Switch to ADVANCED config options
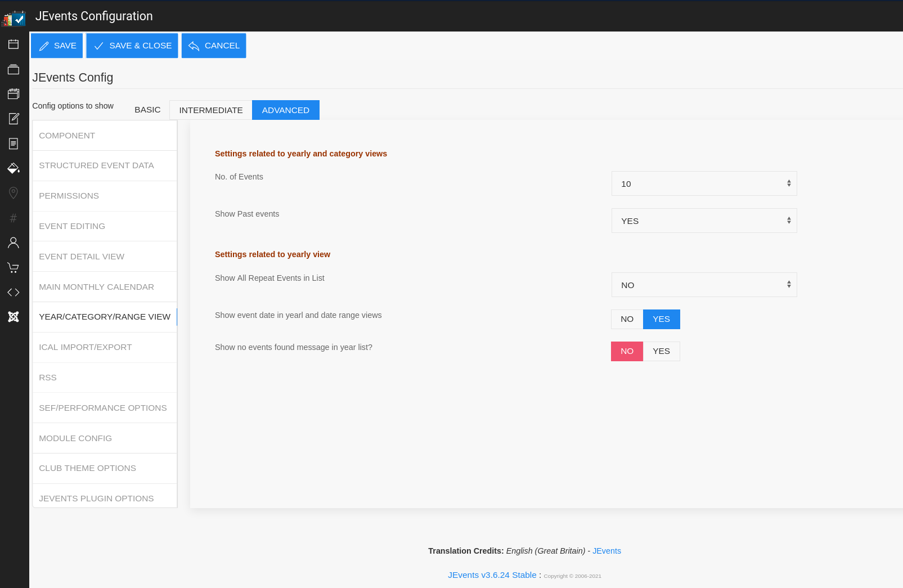The height and width of the screenshot is (588, 903). [x=286, y=110]
